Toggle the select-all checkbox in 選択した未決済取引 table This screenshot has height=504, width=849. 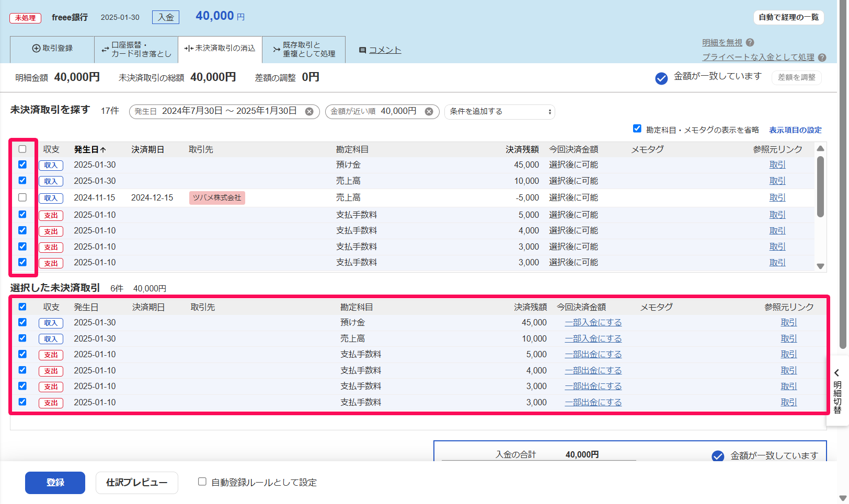[22, 307]
